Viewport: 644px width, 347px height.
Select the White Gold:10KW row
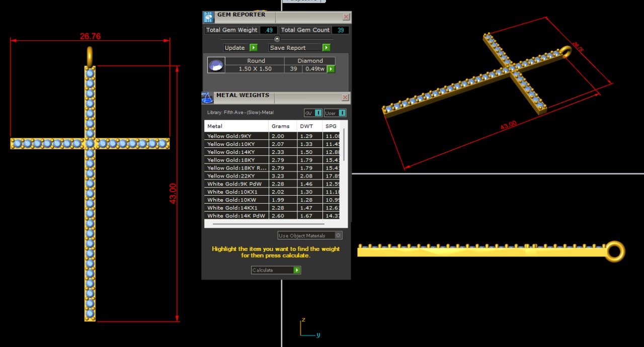[x=236, y=200]
